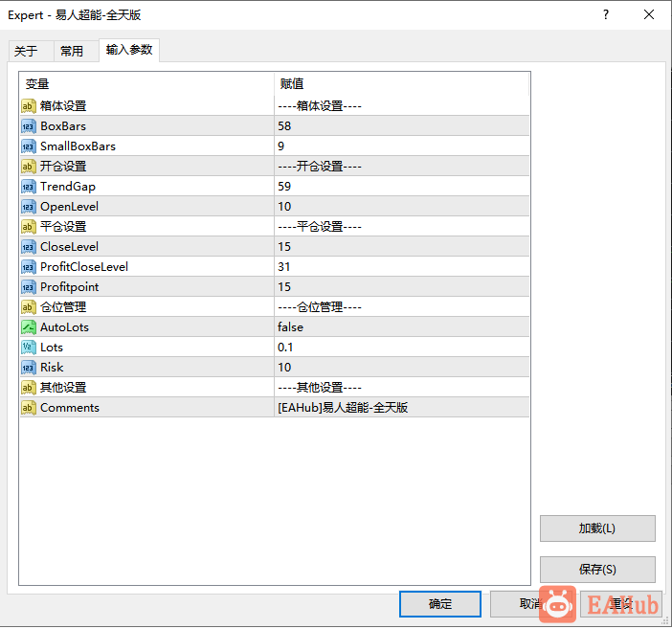Viewport: 672px width, 629px height.
Task: Select the OpenLevel variable name
Action: [x=70, y=207]
